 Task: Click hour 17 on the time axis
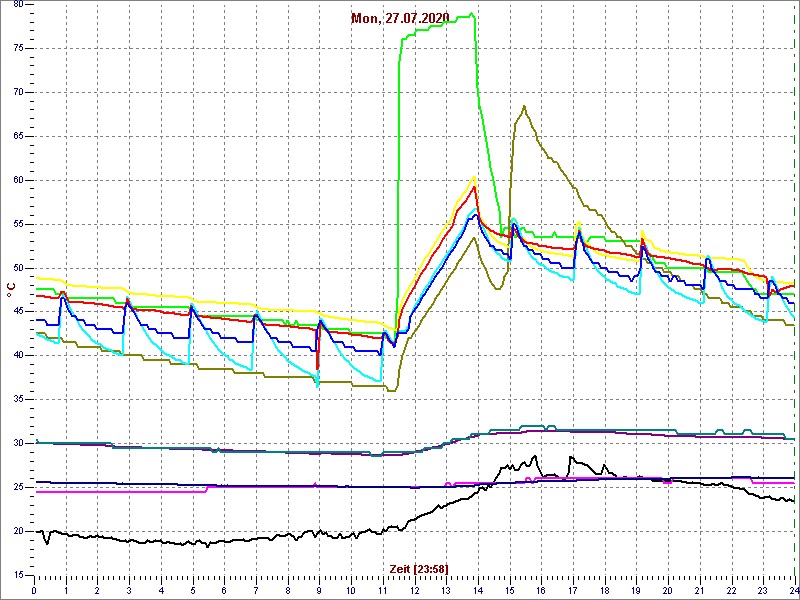pyautogui.click(x=573, y=589)
